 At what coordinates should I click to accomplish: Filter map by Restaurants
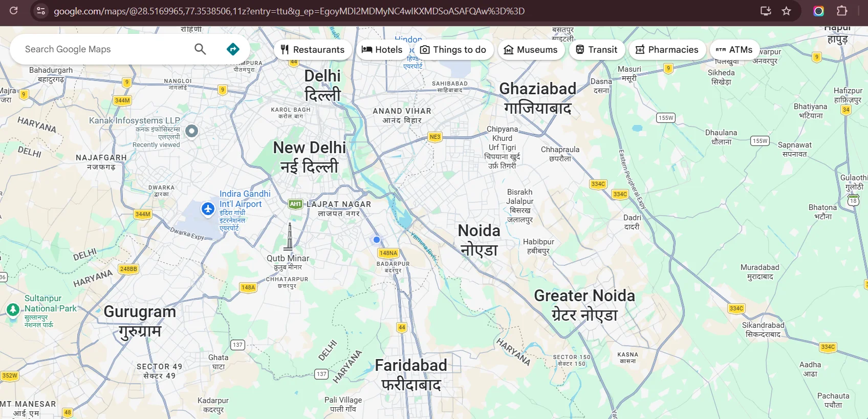313,50
